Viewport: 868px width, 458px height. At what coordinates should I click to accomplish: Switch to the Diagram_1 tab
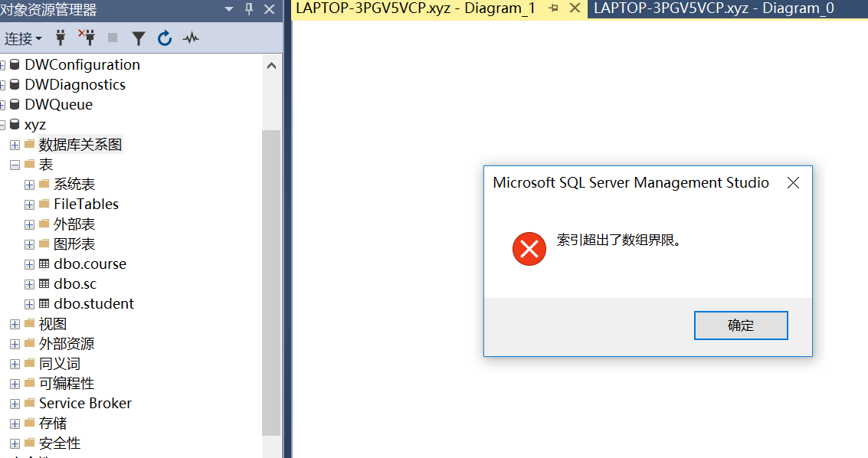tap(416, 8)
